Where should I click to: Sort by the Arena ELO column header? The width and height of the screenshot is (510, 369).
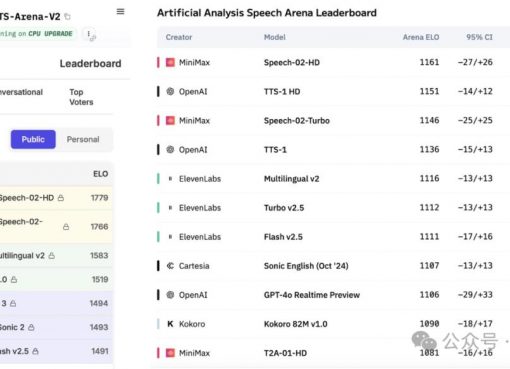(421, 37)
